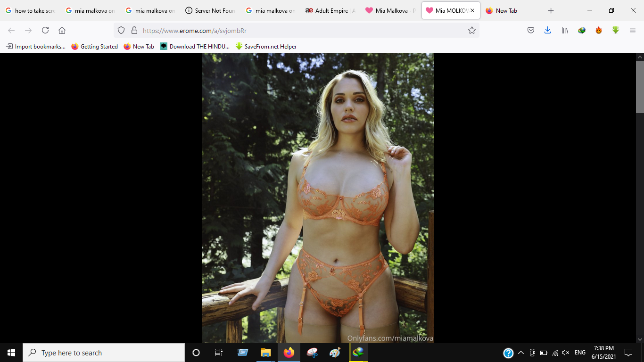Open the tracking protection shield panel
The width and height of the screenshot is (644, 362).
pyautogui.click(x=121, y=30)
